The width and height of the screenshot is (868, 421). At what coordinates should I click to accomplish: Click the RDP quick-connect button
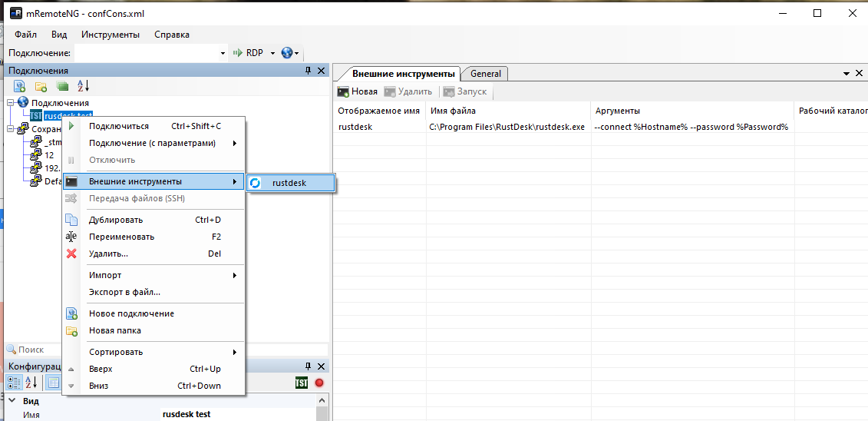(247, 53)
